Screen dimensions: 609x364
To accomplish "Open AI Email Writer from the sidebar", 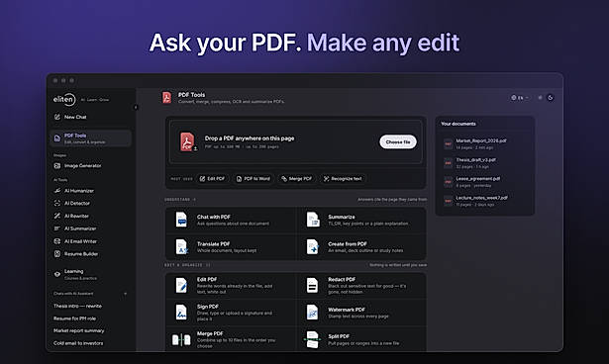I will coord(91,241).
